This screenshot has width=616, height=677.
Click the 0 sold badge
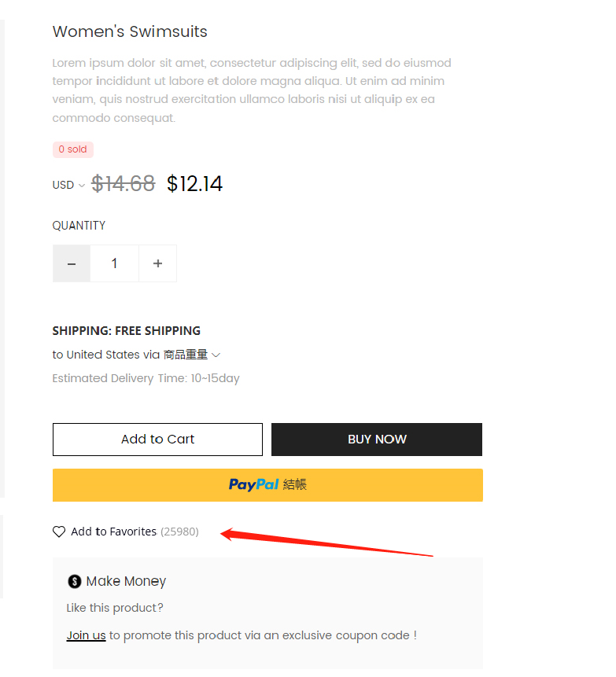pos(73,149)
